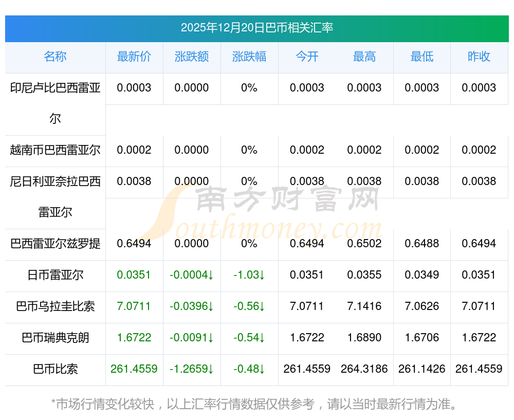The width and height of the screenshot is (514, 420).
Task: Select the 涨跌幅 column header
Action: (x=249, y=57)
